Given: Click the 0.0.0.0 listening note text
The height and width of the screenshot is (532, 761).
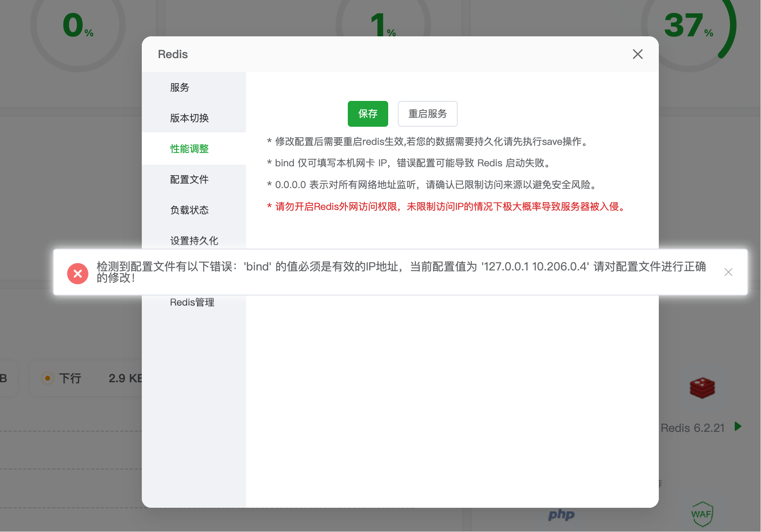Looking at the screenshot, I should 432,185.
